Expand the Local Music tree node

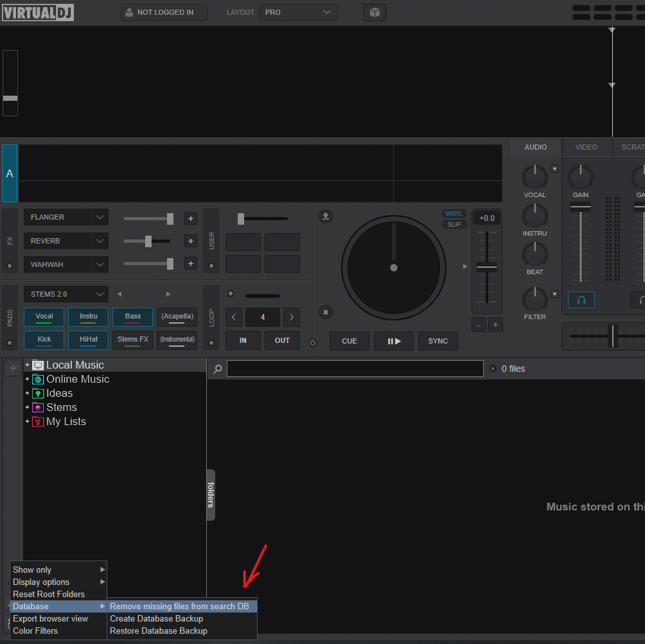(27, 365)
